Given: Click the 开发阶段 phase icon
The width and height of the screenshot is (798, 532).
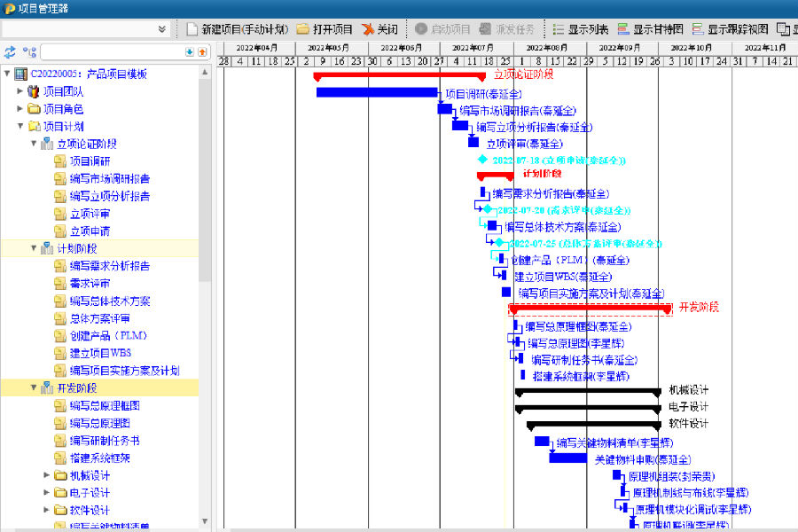Looking at the screenshot, I should tap(47, 388).
